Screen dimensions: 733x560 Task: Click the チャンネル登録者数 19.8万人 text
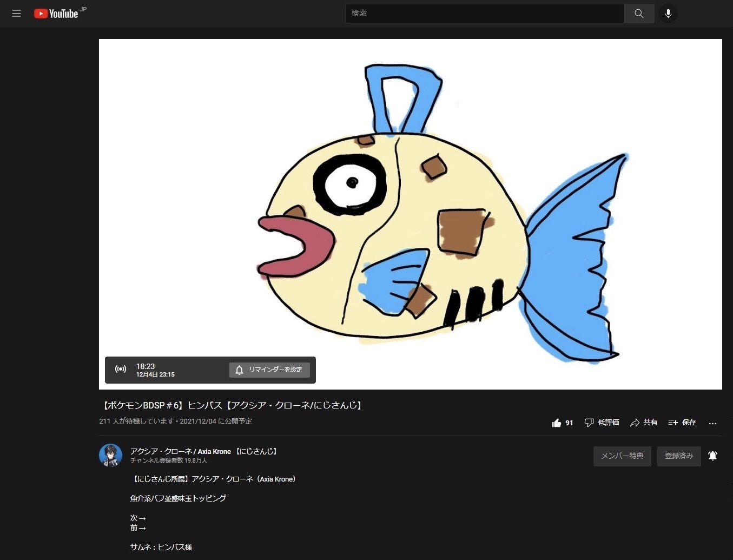click(169, 461)
